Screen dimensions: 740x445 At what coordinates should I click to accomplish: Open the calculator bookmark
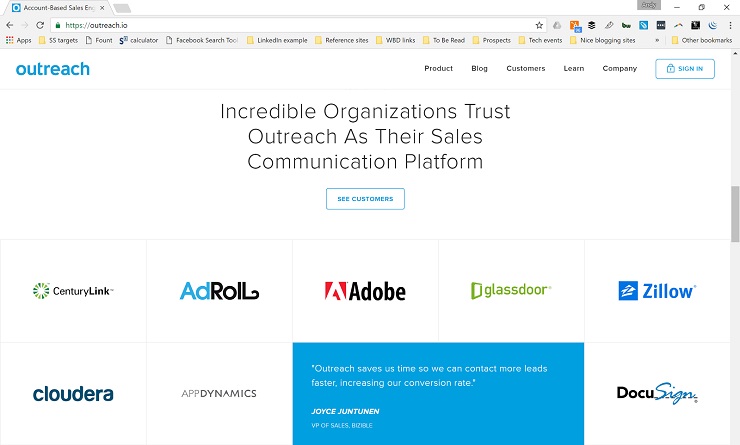[139, 40]
